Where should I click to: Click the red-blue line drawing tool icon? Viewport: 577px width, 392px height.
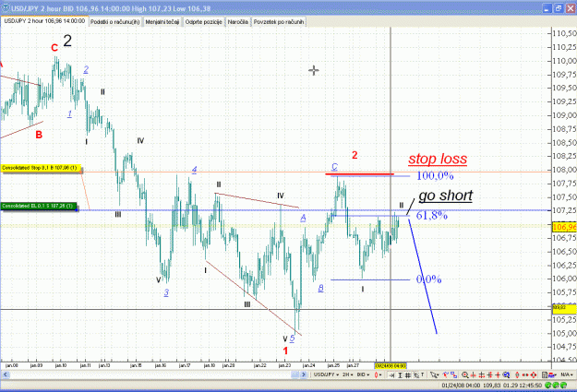(445, 374)
